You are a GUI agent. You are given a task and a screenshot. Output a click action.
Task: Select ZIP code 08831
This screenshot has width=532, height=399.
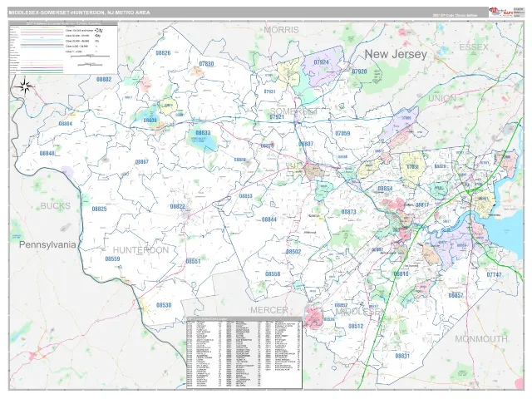click(402, 356)
